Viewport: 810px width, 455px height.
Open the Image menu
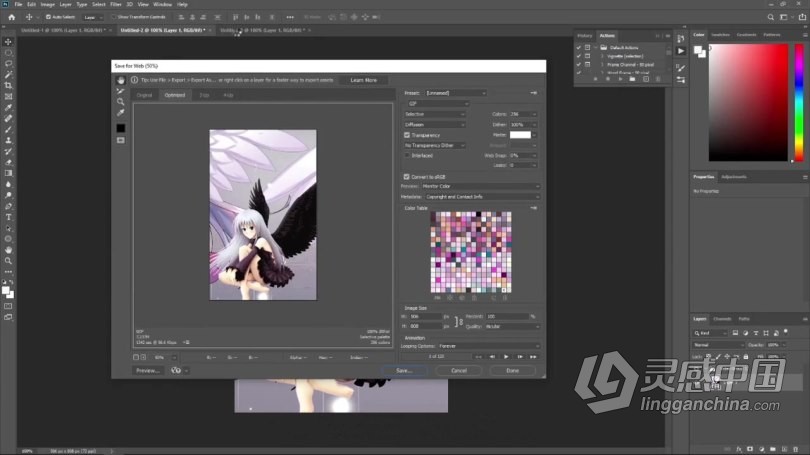pyautogui.click(x=48, y=4)
